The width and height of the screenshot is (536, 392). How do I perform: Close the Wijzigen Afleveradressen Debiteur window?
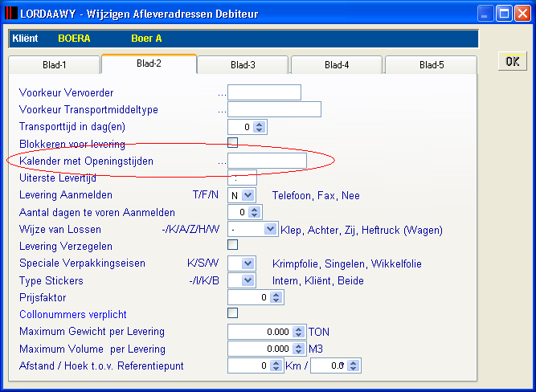pos(522,14)
